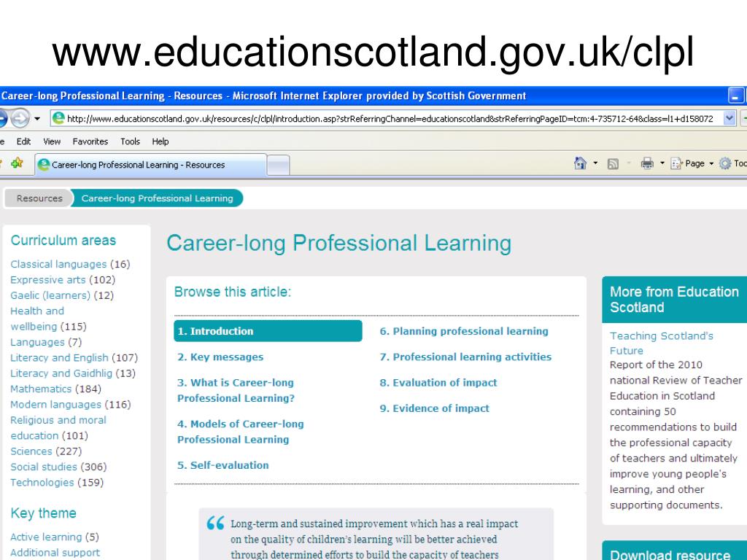This screenshot has width=747, height=560.
Task: Click the Home icon in the IE toolbar
Action: click(x=580, y=163)
